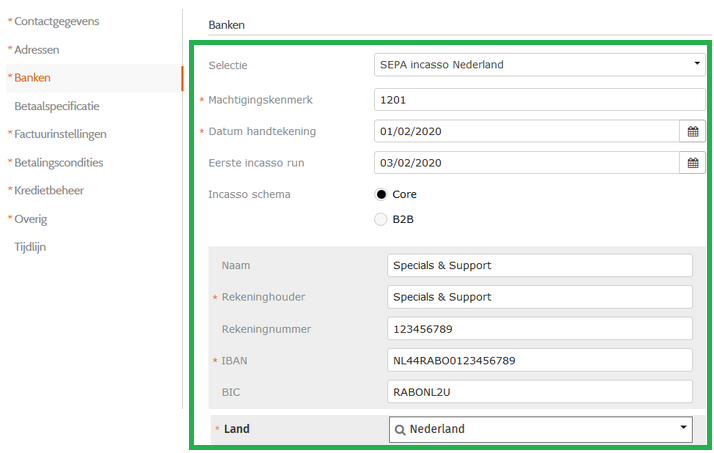Click into the BIC field
The image size is (714, 453).
tap(539, 392)
